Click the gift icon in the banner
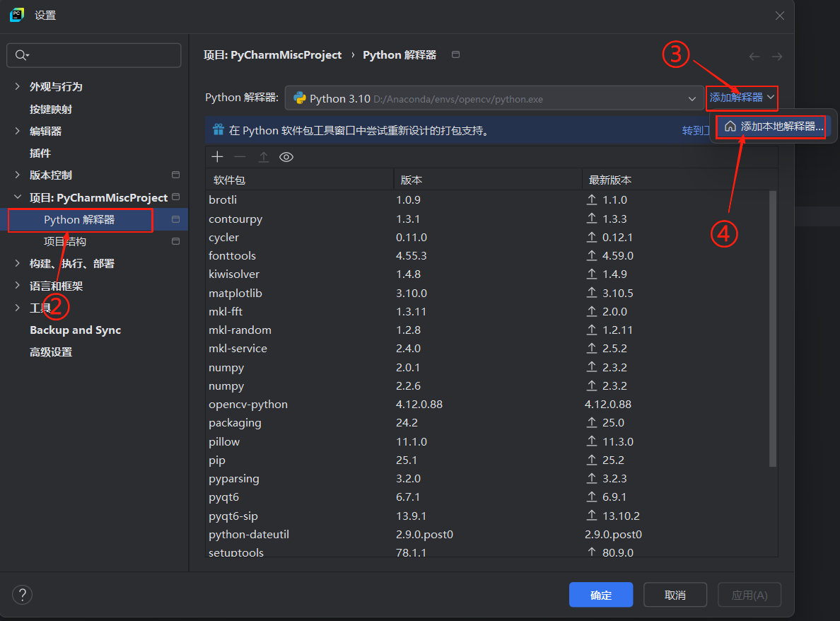Viewport: 840px width, 621px height. point(218,129)
